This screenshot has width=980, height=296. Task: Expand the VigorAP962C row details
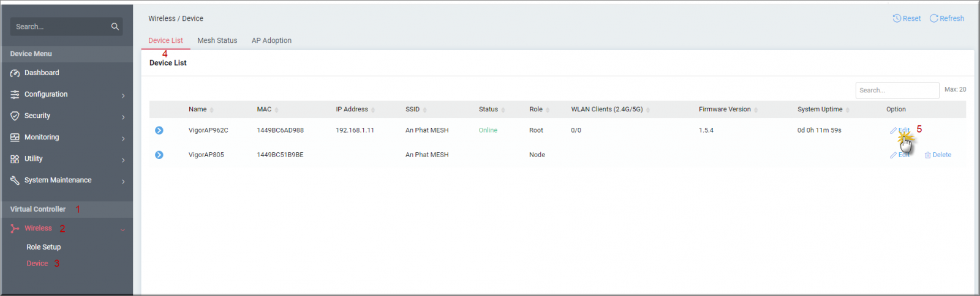159,130
